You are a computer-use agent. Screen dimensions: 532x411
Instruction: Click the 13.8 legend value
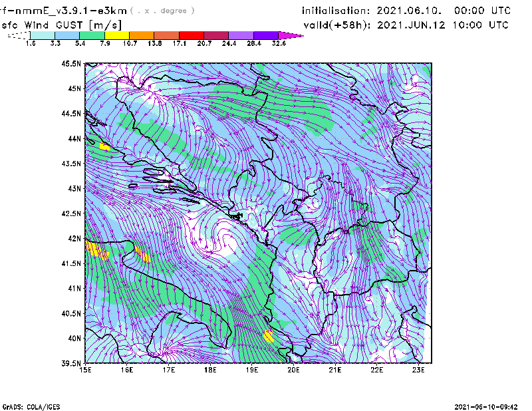[x=155, y=43]
